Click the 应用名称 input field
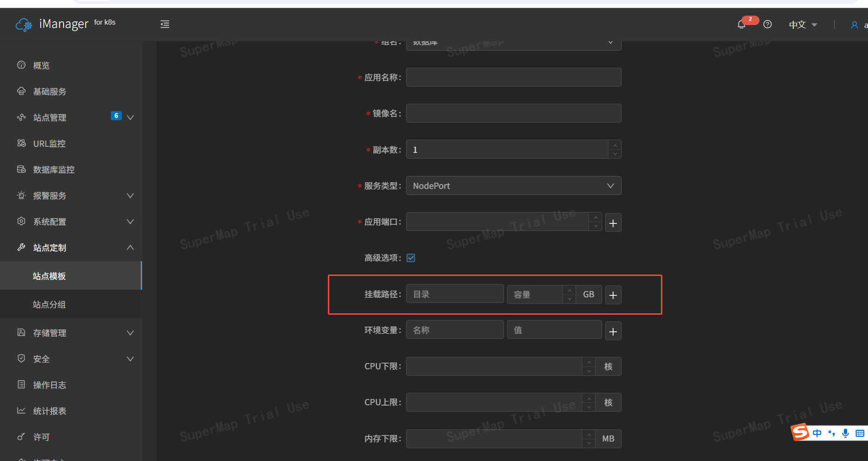Image resolution: width=868 pixels, height=461 pixels. click(514, 77)
